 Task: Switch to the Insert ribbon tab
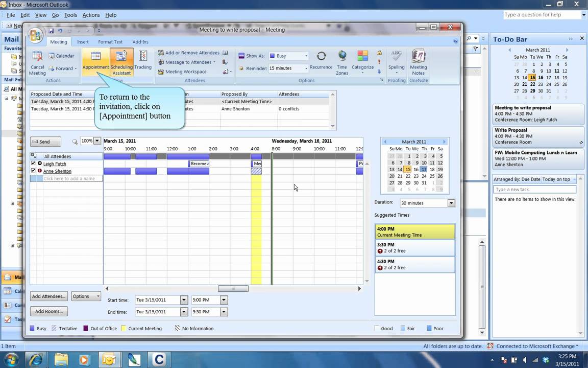point(83,42)
